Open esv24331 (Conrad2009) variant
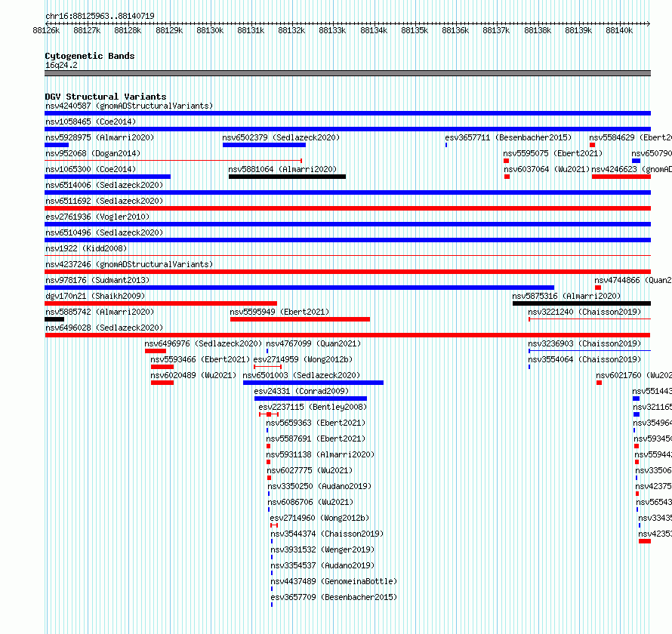672x634 pixels. pyautogui.click(x=301, y=391)
